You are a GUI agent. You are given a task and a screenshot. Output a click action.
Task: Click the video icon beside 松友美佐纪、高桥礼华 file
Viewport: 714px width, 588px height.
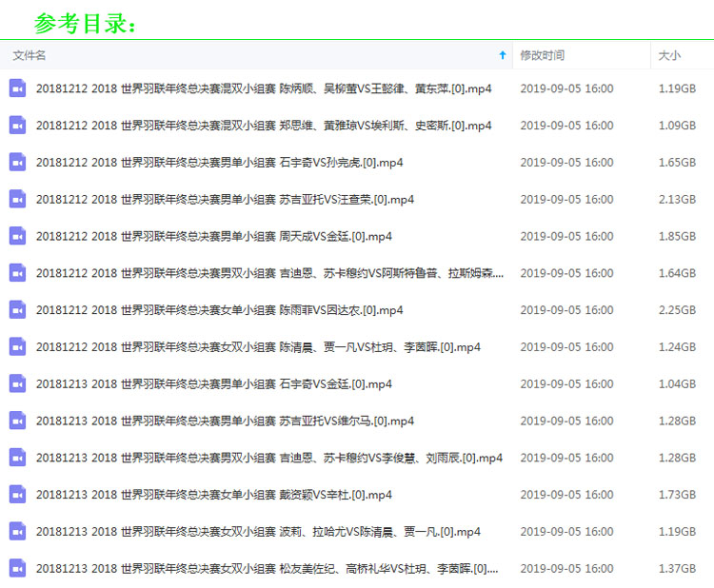click(x=17, y=569)
